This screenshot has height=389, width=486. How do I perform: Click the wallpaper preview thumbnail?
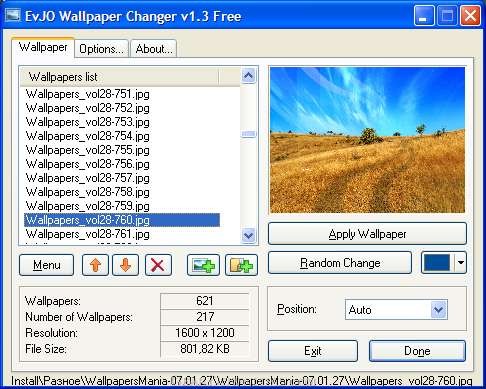(x=367, y=140)
